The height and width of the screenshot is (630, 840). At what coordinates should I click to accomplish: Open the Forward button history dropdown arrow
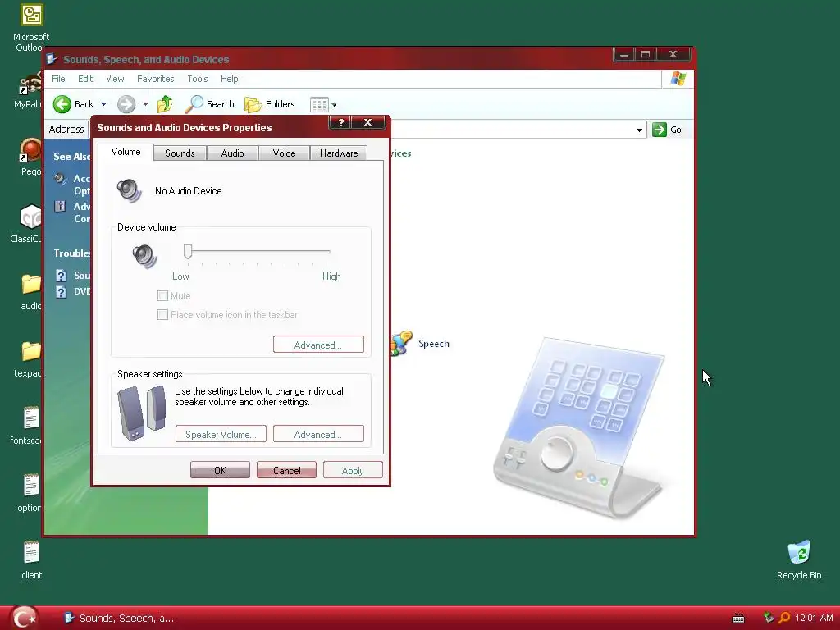tap(145, 104)
